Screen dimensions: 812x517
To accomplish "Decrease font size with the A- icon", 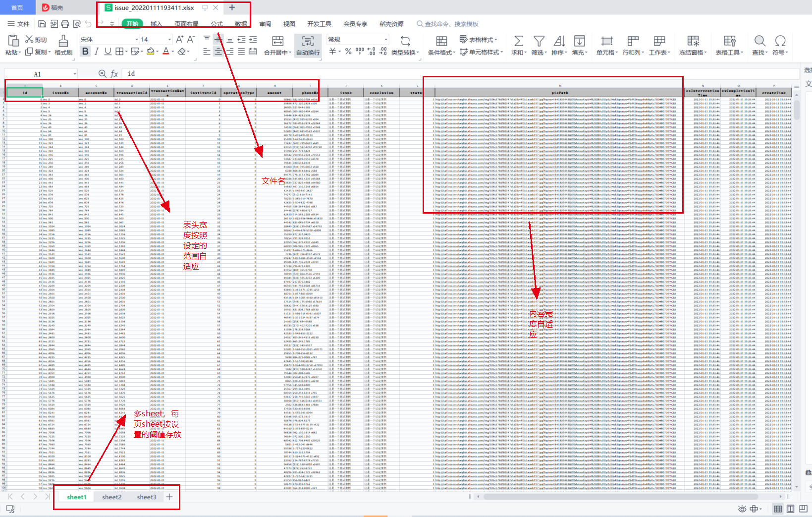I will 191,39.
